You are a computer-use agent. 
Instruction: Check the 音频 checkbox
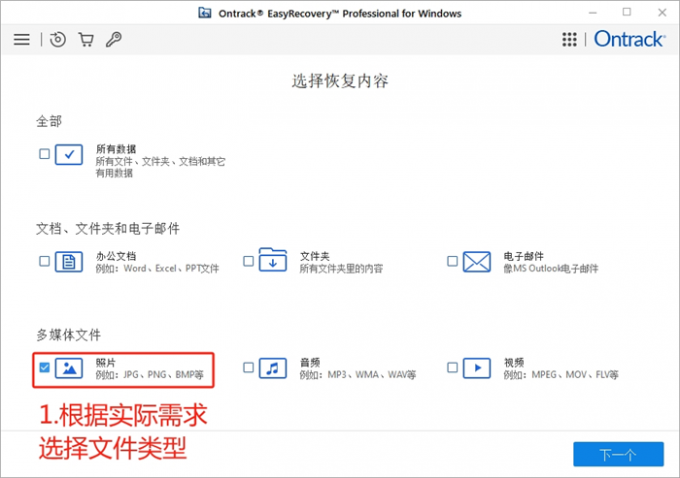pos(248,368)
